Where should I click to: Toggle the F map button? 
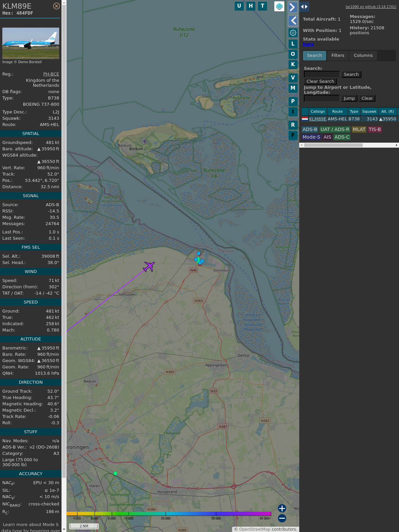pos(293,135)
